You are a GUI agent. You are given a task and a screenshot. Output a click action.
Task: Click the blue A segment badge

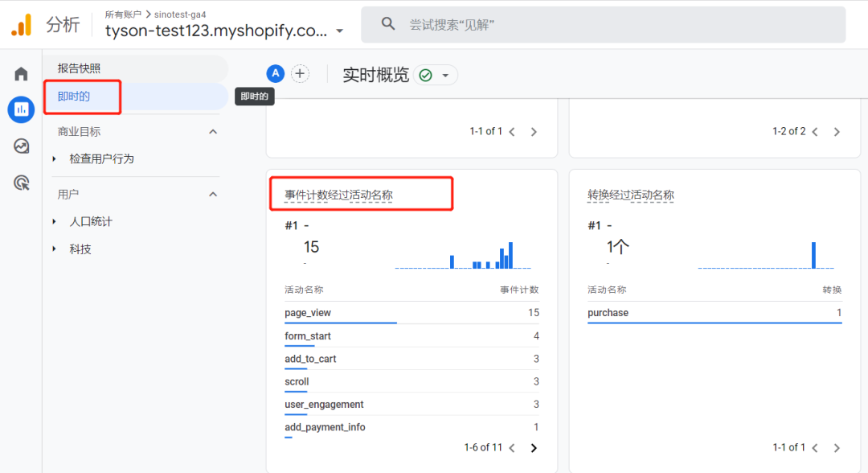point(276,74)
